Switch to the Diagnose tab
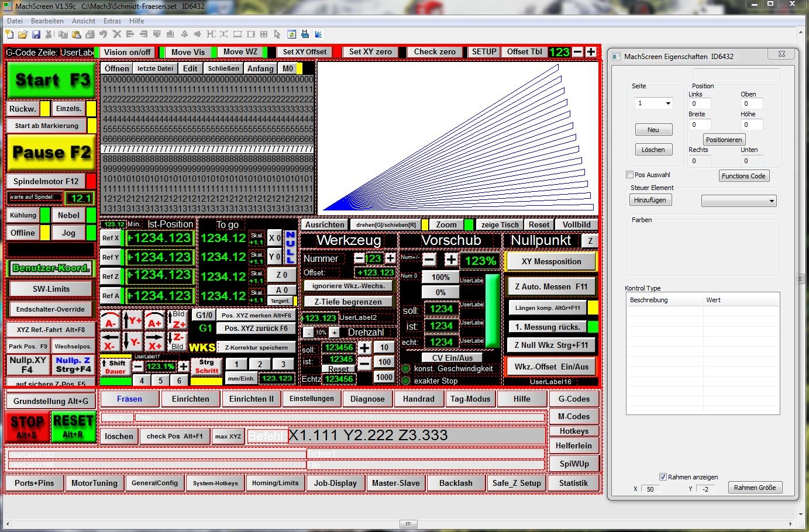The width and height of the screenshot is (809, 532). (367, 399)
